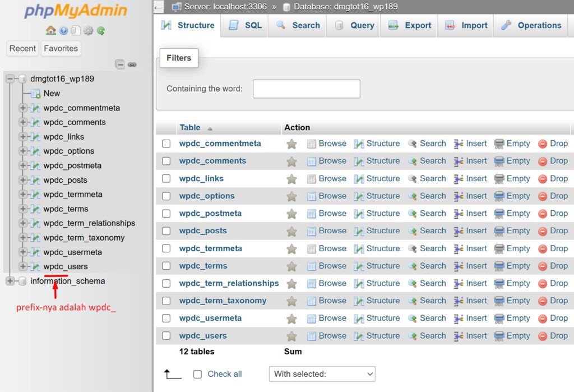Screen dimensions: 574x392
Task: Select wpdc_links in the navigation tree
Action: tap(64, 137)
